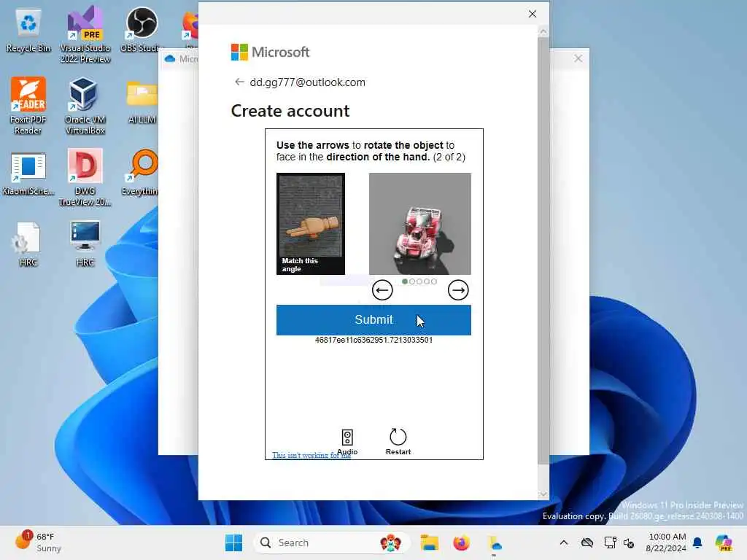This screenshot has height=560, width=747.
Task: Select the XiaomiSche... desktop shortcut
Action: point(28,174)
